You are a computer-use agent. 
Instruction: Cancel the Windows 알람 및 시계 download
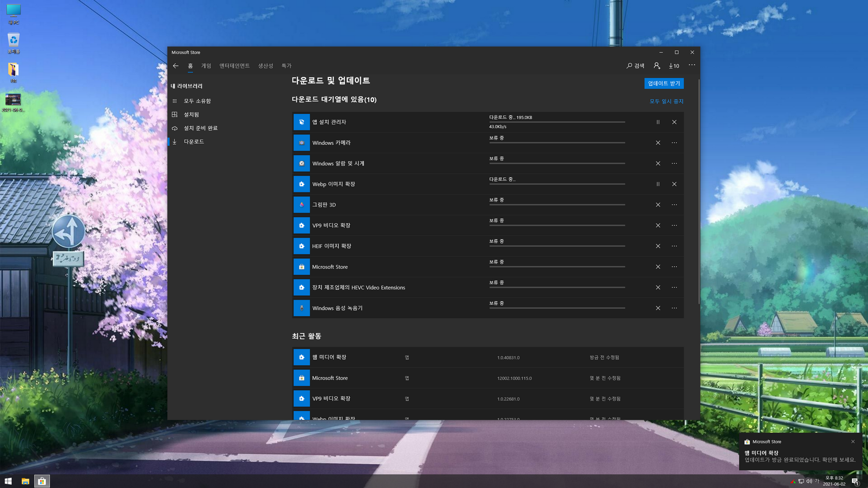click(658, 164)
